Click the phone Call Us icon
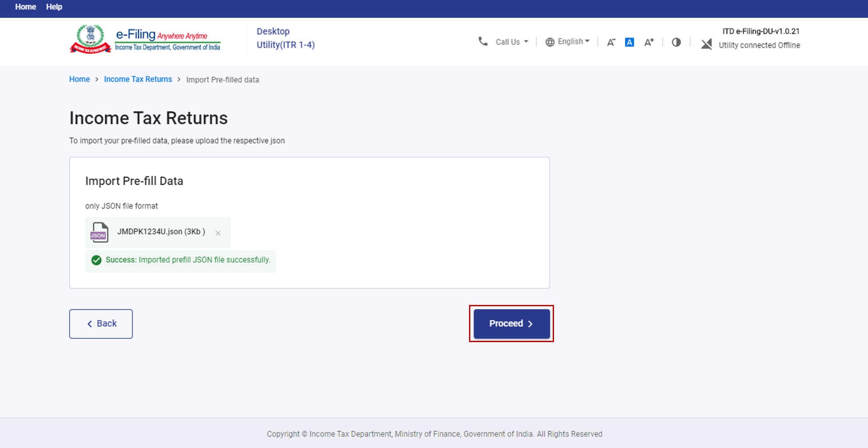 point(483,42)
